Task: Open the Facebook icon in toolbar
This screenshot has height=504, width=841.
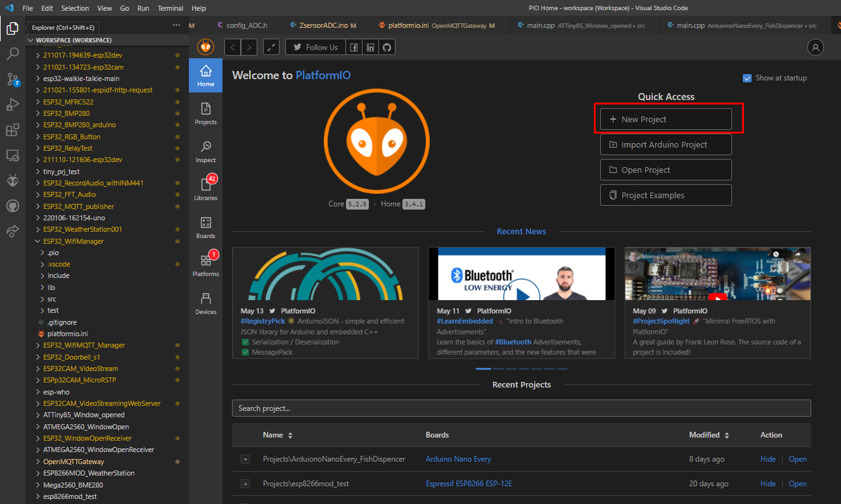Action: pyautogui.click(x=354, y=47)
